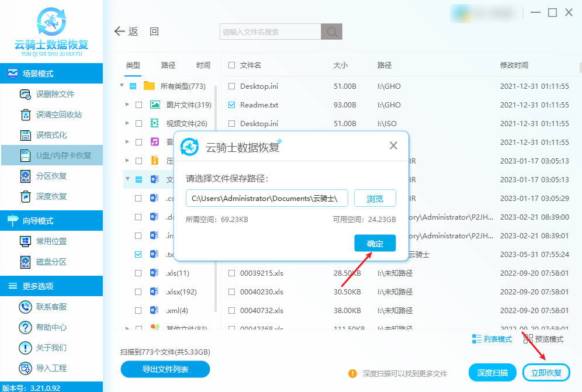Select the 误格式化 scenario icon
The height and width of the screenshot is (392, 582).
click(x=26, y=135)
